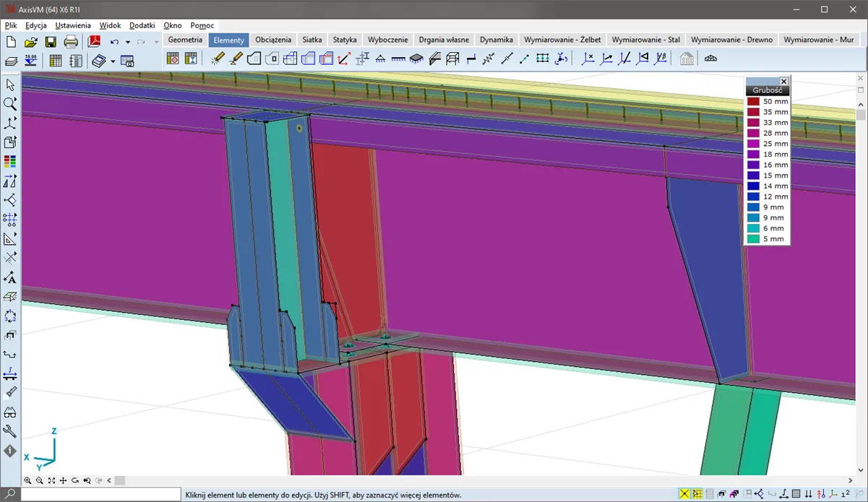Toggle the mesh grid display icon in the status bar
Image resolution: width=868 pixels, height=502 pixels.
pyautogui.click(x=796, y=494)
